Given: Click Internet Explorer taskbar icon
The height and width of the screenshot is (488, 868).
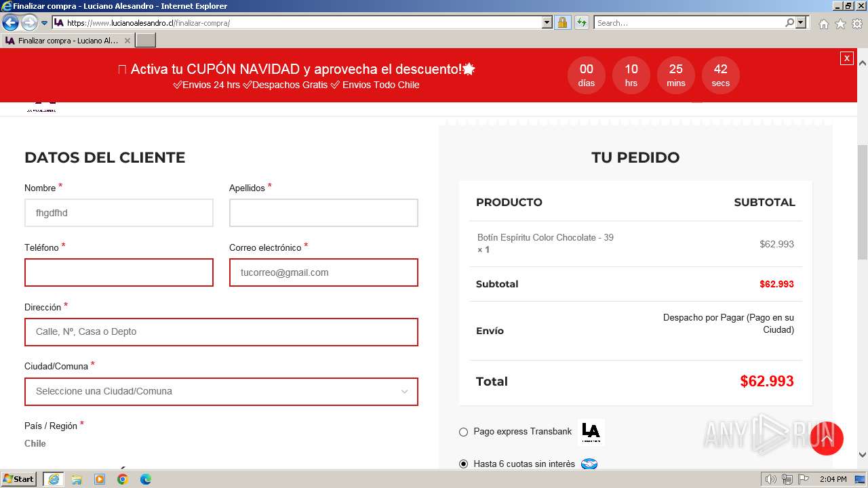Looking at the screenshot, I should pos(54,479).
